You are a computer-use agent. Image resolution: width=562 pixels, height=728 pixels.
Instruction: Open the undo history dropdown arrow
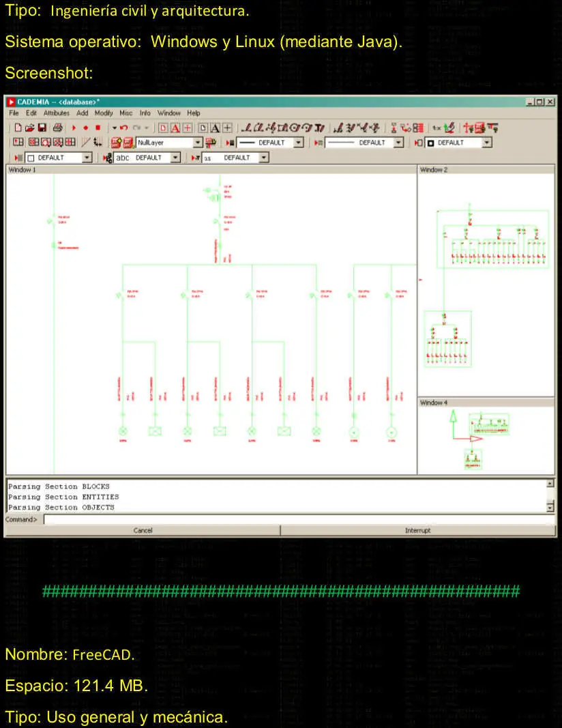tap(114, 128)
